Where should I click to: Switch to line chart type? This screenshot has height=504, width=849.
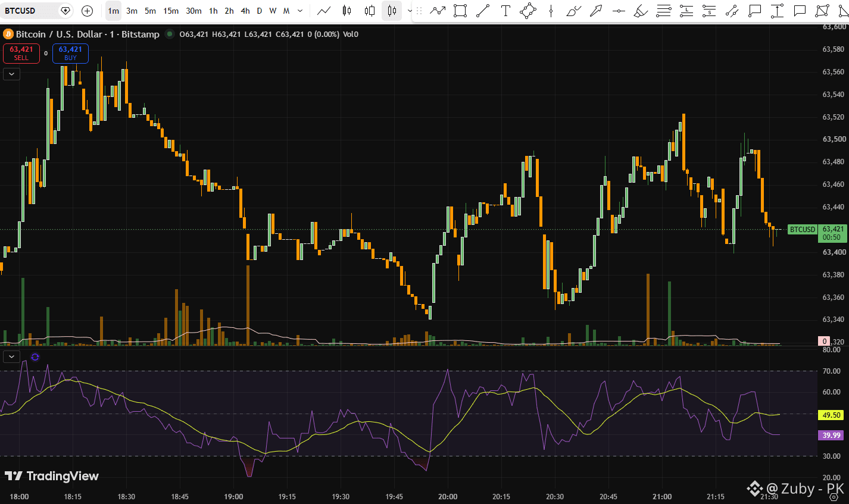(x=324, y=11)
